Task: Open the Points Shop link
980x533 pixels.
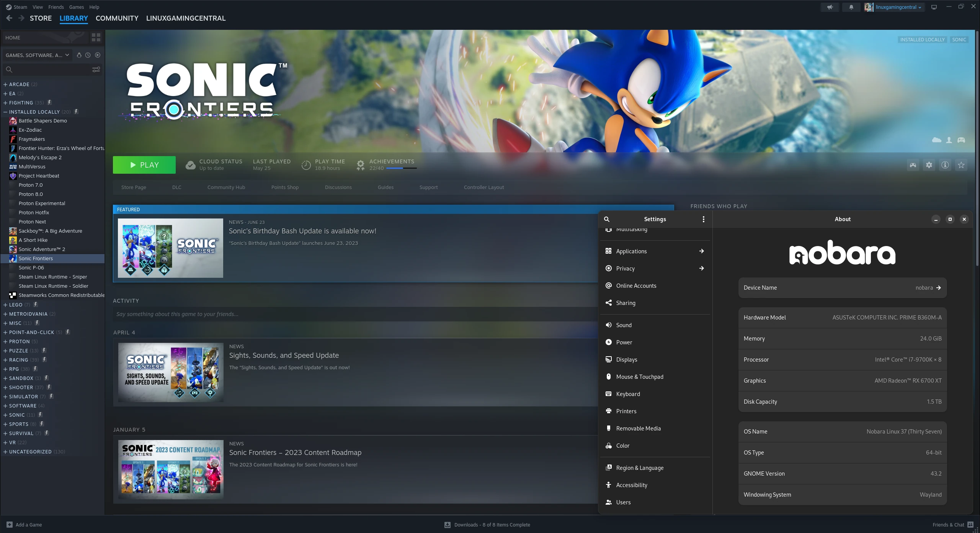Action: [285, 187]
